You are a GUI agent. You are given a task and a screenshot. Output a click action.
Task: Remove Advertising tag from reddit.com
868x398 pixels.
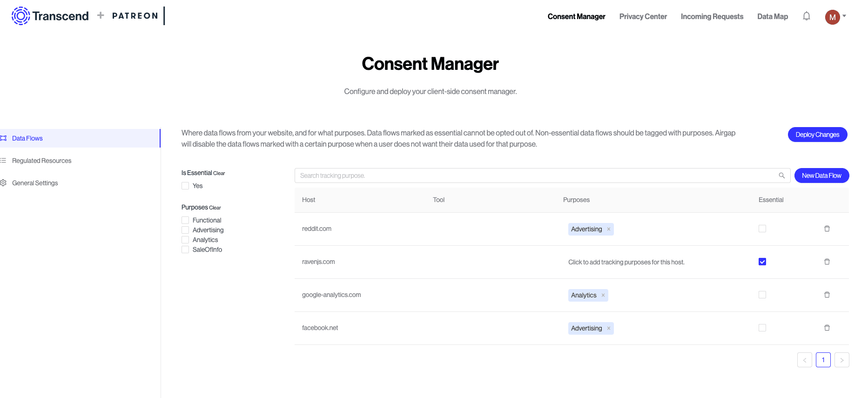608,229
